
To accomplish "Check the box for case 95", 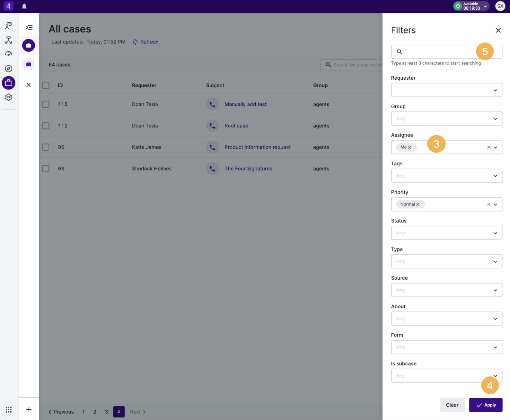I will click(x=46, y=147).
